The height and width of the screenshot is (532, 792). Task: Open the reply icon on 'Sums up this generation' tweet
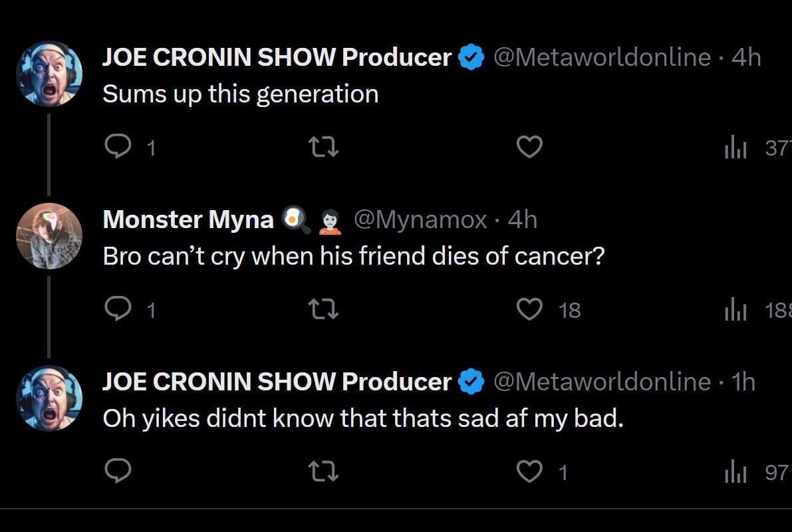[120, 147]
